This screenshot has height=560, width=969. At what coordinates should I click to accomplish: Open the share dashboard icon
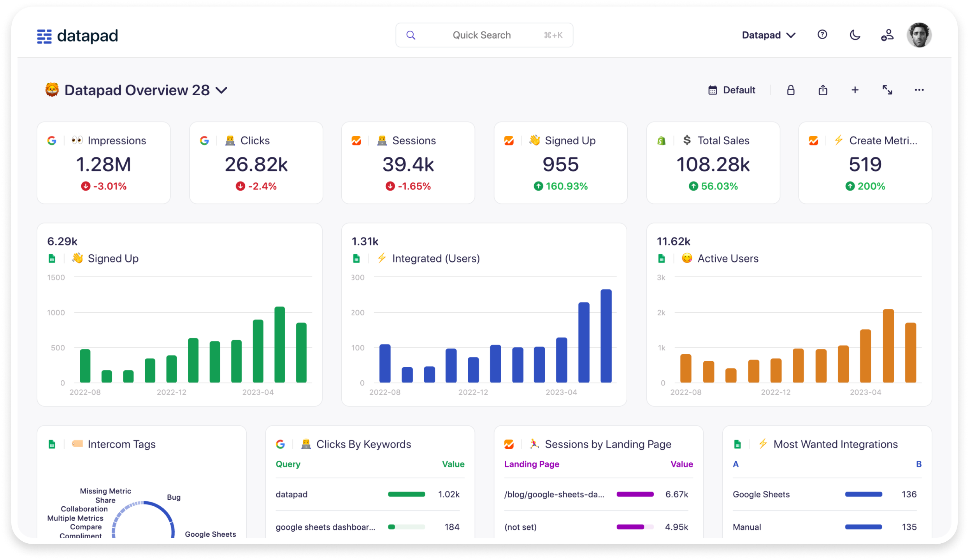pyautogui.click(x=823, y=90)
